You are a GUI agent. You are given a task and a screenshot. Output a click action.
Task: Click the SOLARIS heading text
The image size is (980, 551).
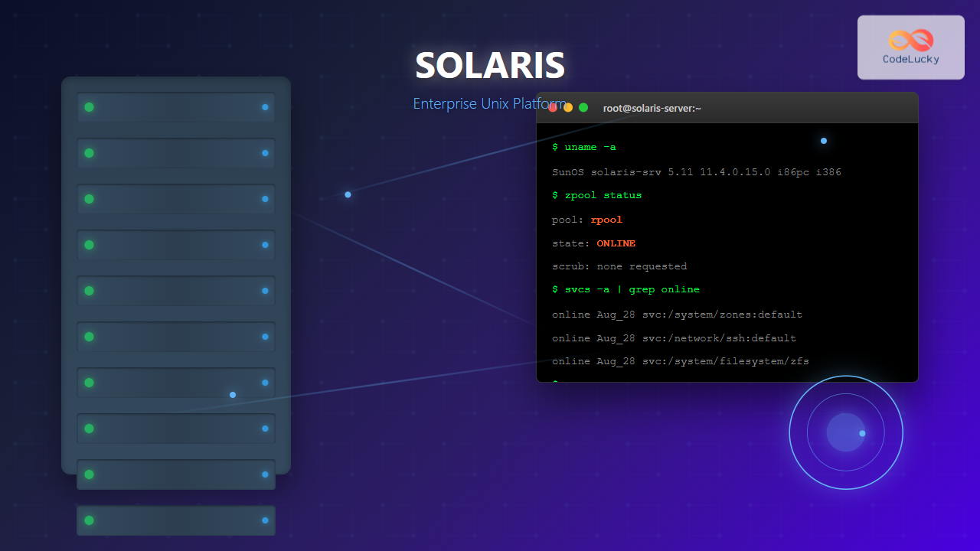point(490,66)
